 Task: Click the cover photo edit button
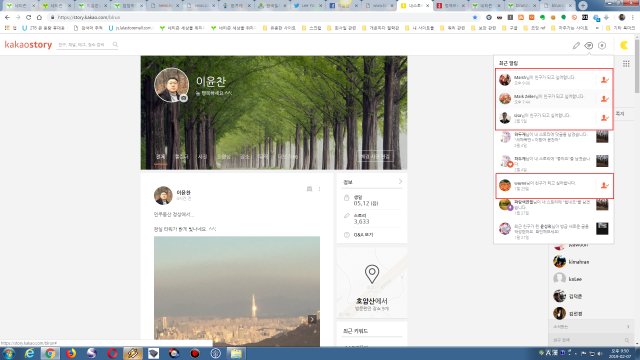[375, 156]
